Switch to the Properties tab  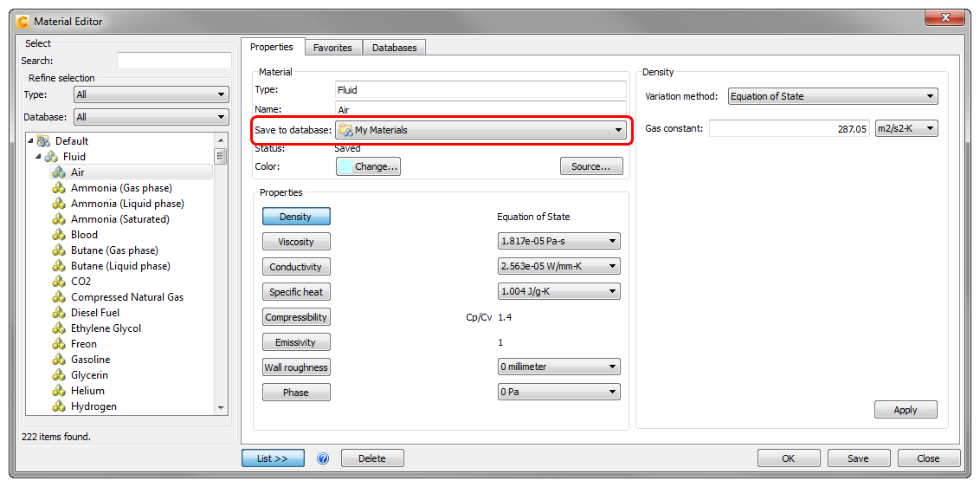click(272, 47)
